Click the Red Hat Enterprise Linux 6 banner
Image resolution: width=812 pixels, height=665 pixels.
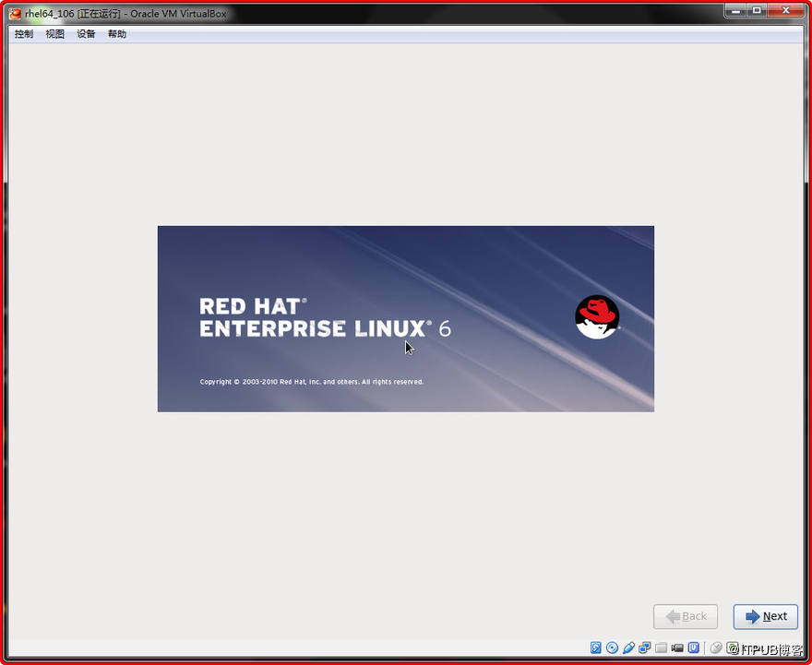coord(406,319)
